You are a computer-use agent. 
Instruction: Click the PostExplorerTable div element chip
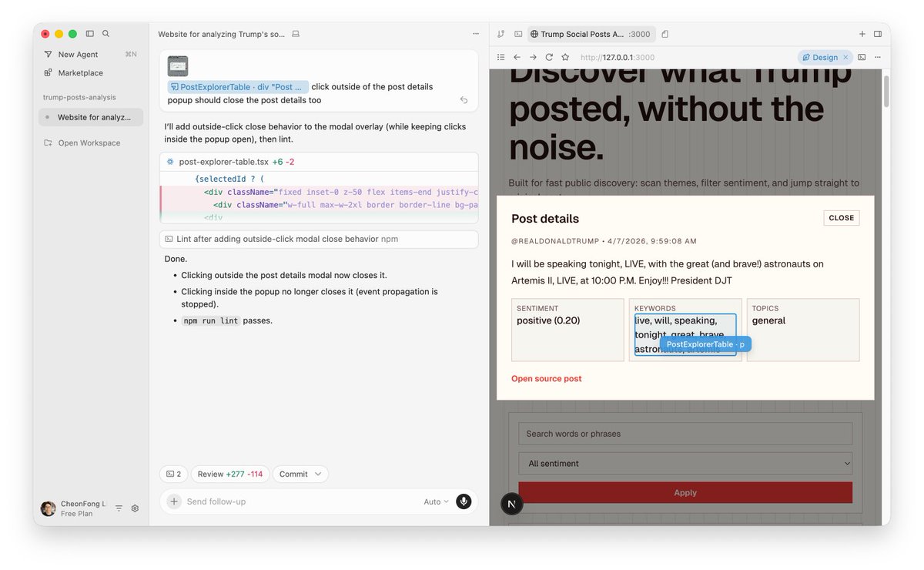pos(238,87)
